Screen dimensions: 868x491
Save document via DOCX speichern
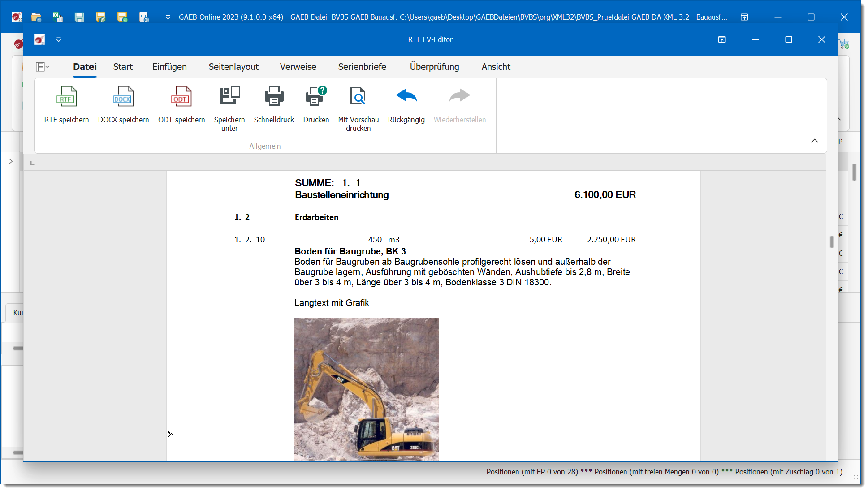coord(123,96)
